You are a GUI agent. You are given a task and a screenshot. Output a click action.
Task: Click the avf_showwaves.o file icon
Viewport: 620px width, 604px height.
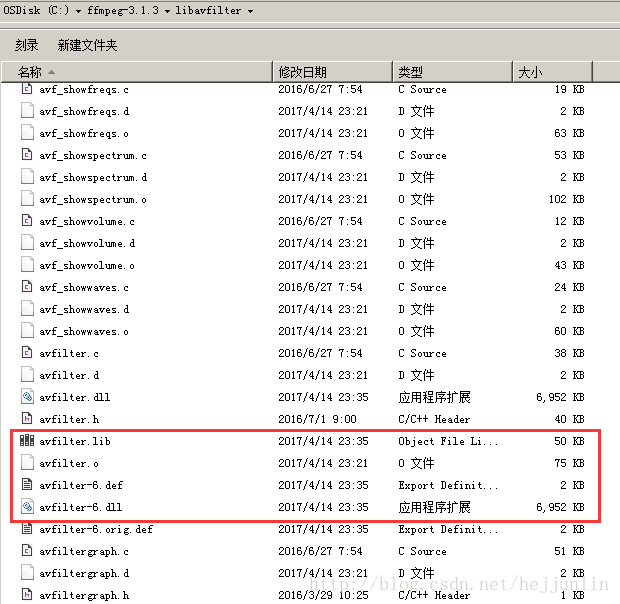[x=27, y=331]
